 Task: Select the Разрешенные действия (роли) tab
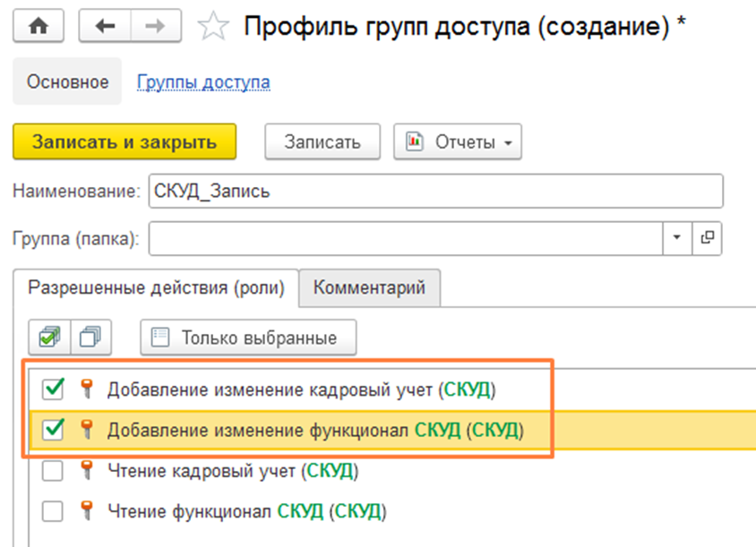(x=156, y=287)
